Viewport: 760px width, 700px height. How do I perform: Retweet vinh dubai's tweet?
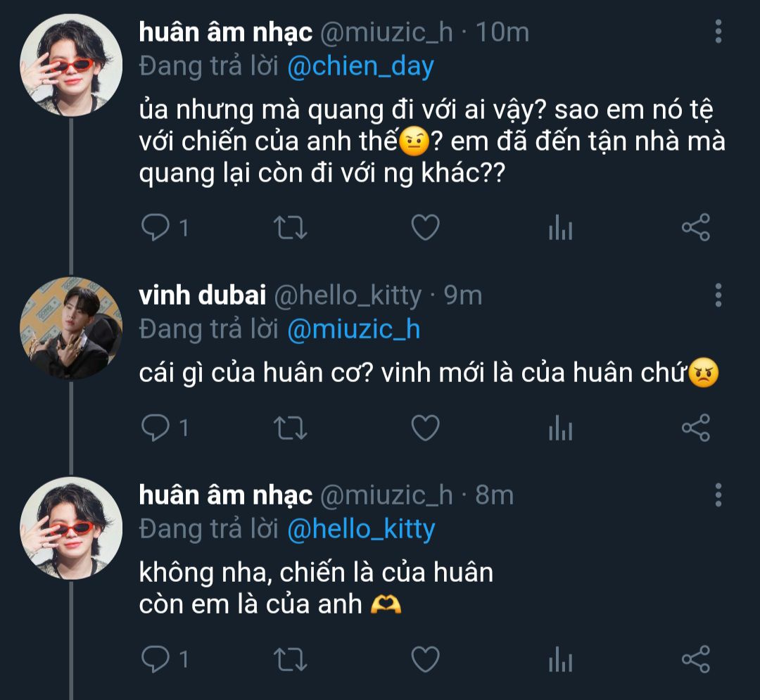288,428
